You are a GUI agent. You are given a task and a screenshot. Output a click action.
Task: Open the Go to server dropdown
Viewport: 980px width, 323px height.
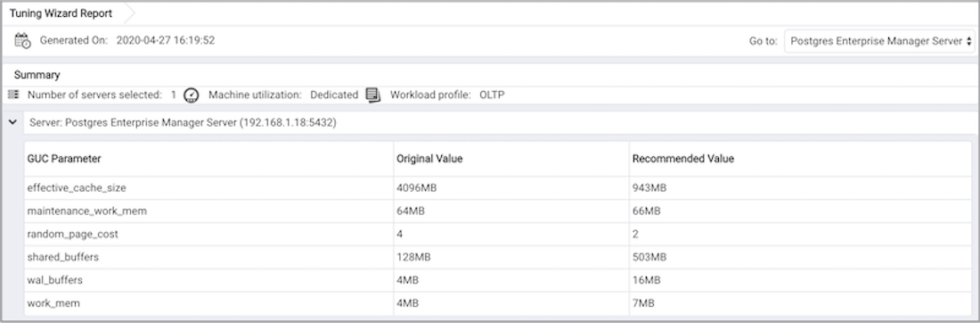point(878,41)
